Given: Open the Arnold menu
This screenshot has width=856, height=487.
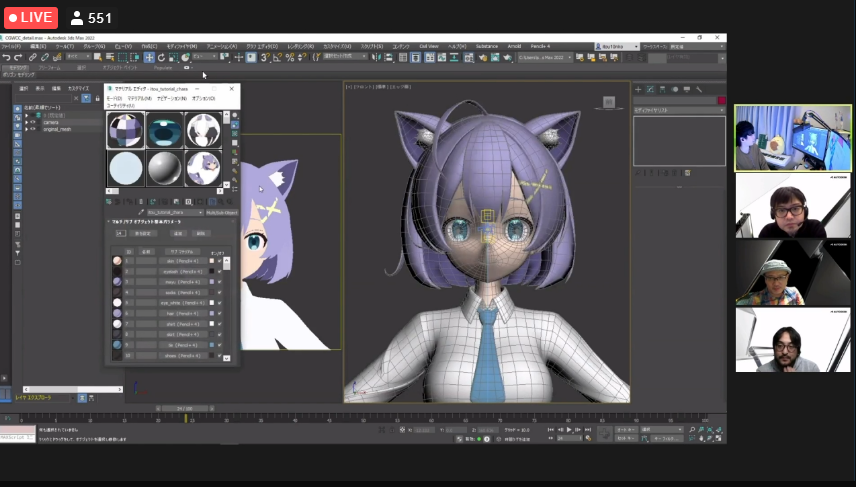Looking at the screenshot, I should tap(514, 46).
